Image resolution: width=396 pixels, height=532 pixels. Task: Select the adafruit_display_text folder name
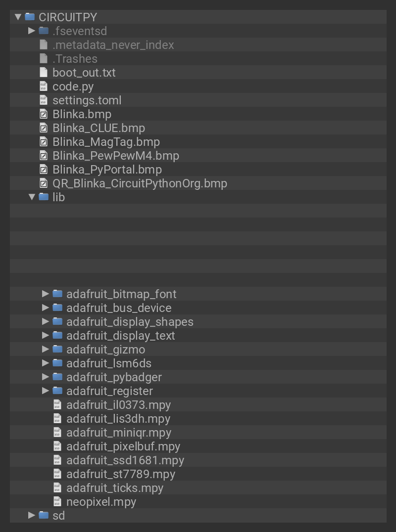(x=121, y=336)
